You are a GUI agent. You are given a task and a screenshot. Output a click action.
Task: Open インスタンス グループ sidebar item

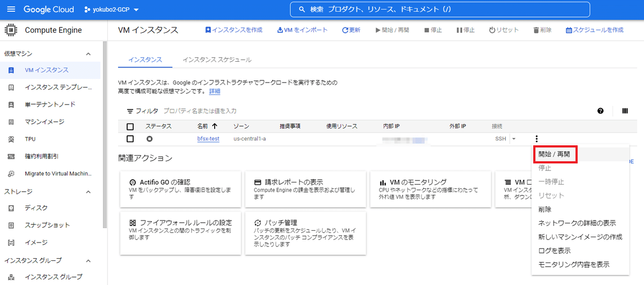(x=50, y=277)
